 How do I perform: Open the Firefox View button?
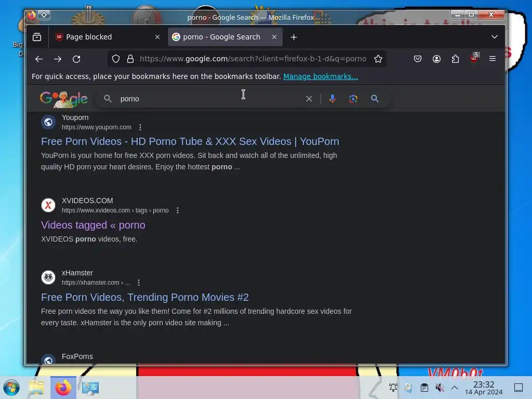pos(37,37)
